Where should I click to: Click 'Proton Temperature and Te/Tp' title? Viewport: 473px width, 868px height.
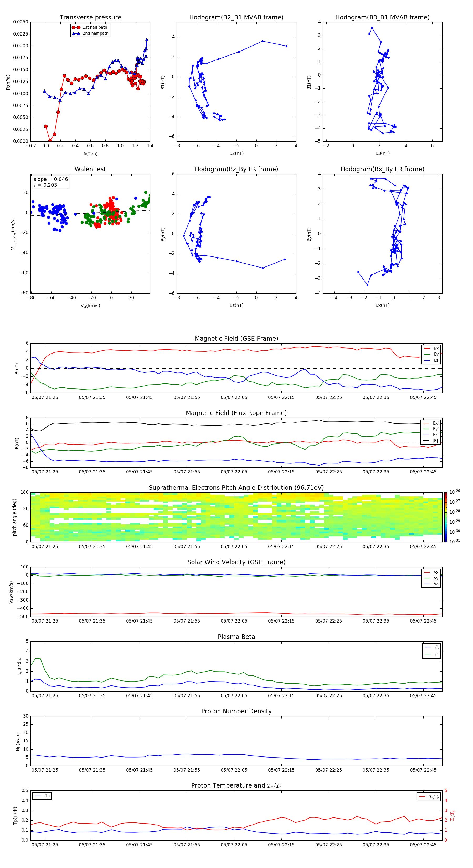pyautogui.click(x=236, y=786)
